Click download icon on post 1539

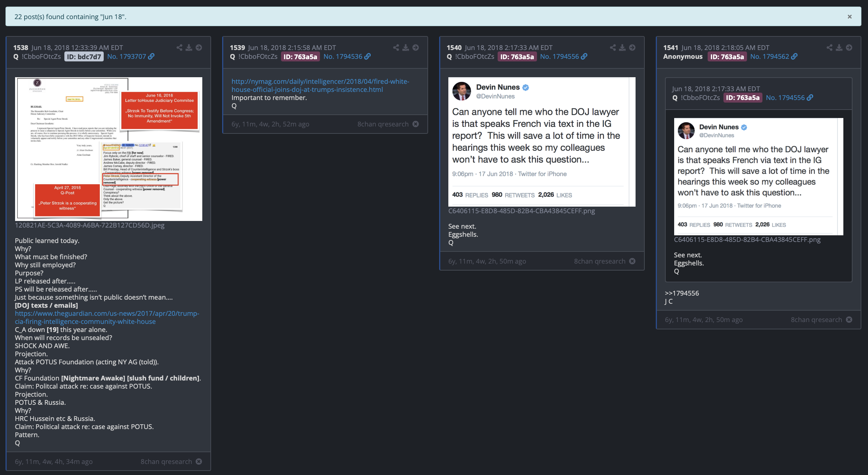pos(405,47)
